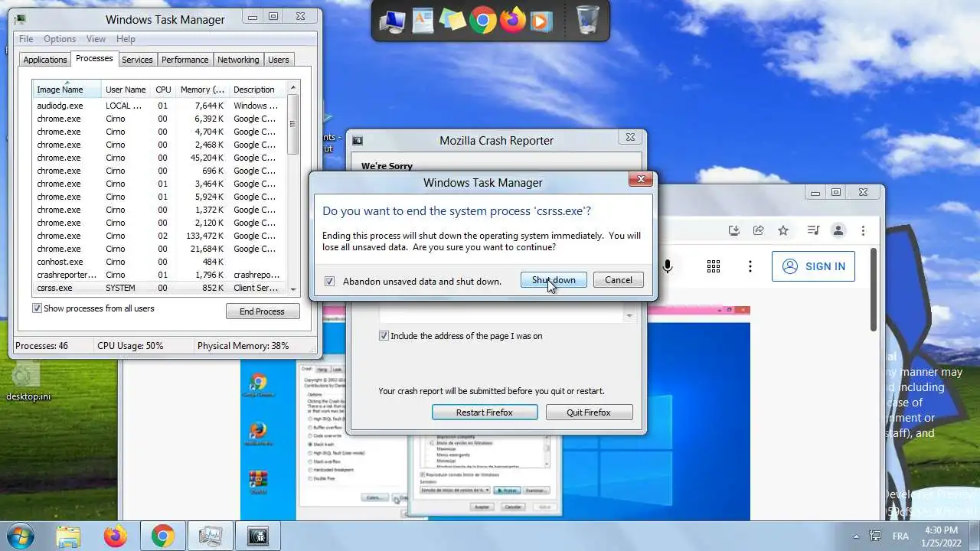
Task: Open Windows Media Player in the dock
Action: [x=541, y=21]
